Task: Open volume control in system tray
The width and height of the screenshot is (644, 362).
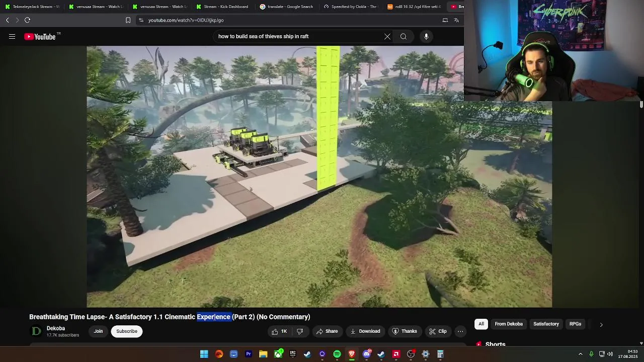Action: [x=610, y=354]
